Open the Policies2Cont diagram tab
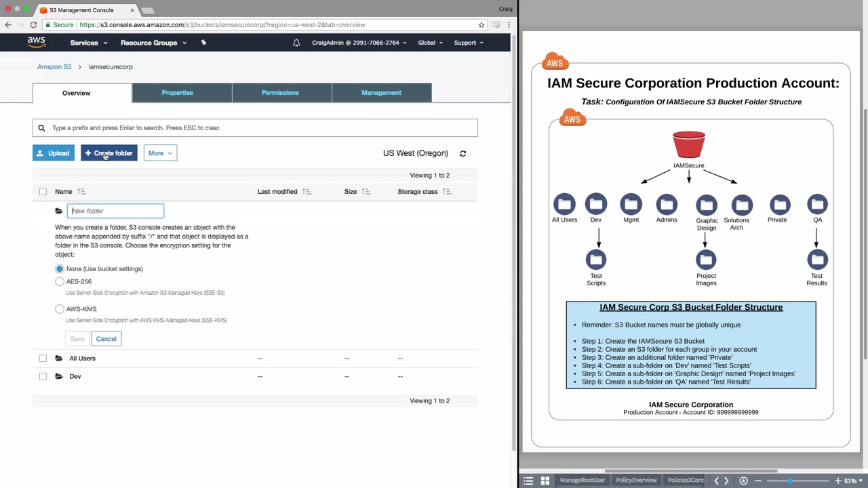The image size is (868, 488). point(686,481)
